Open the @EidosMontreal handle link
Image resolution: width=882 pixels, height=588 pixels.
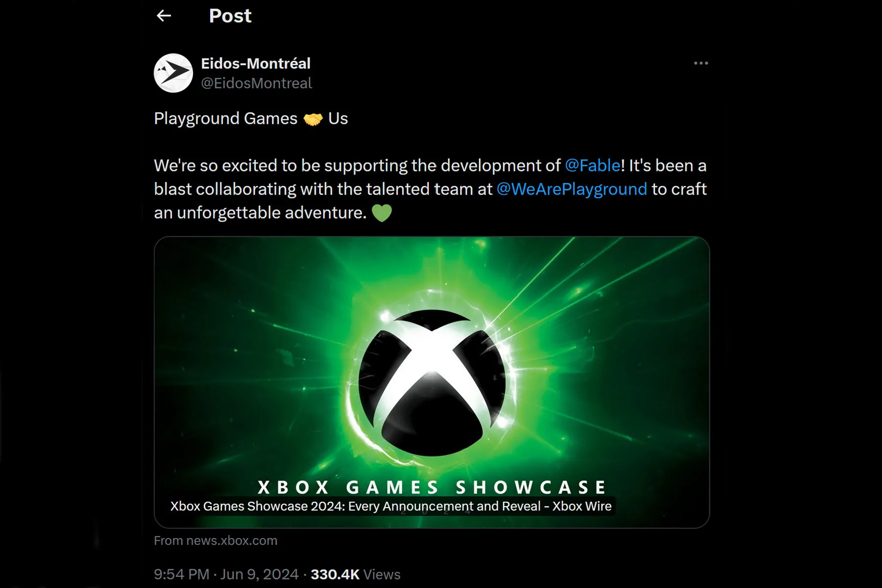click(256, 83)
